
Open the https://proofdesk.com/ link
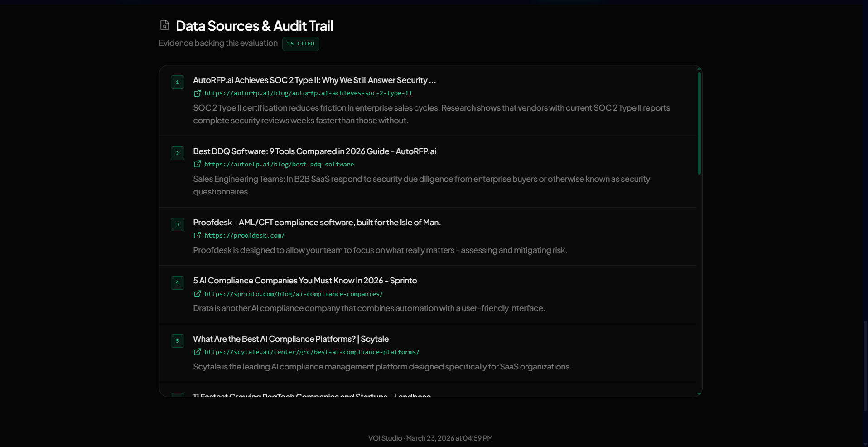click(244, 236)
